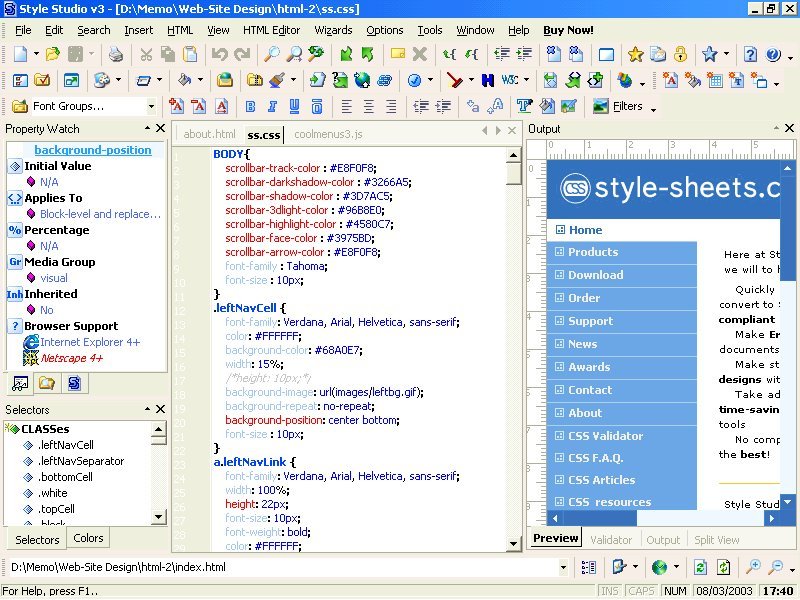Viewport: 800px width, 600px height.
Task: Click the Products link in preview
Action: click(593, 252)
